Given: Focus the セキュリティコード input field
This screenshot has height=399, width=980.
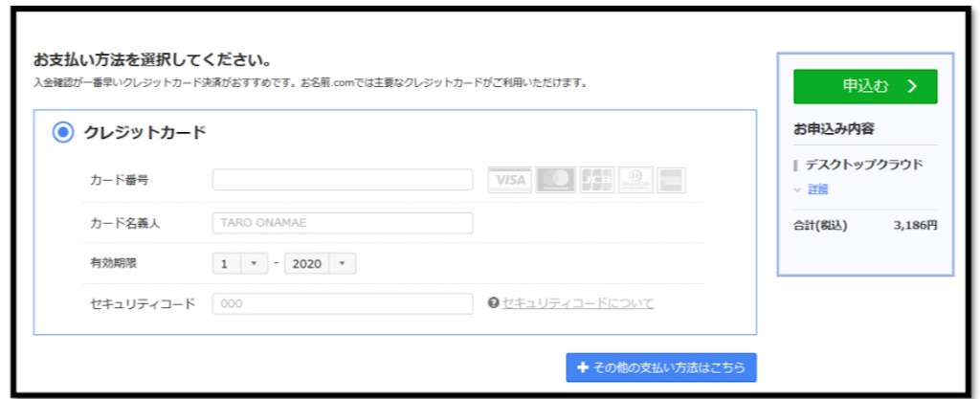Looking at the screenshot, I should (343, 303).
